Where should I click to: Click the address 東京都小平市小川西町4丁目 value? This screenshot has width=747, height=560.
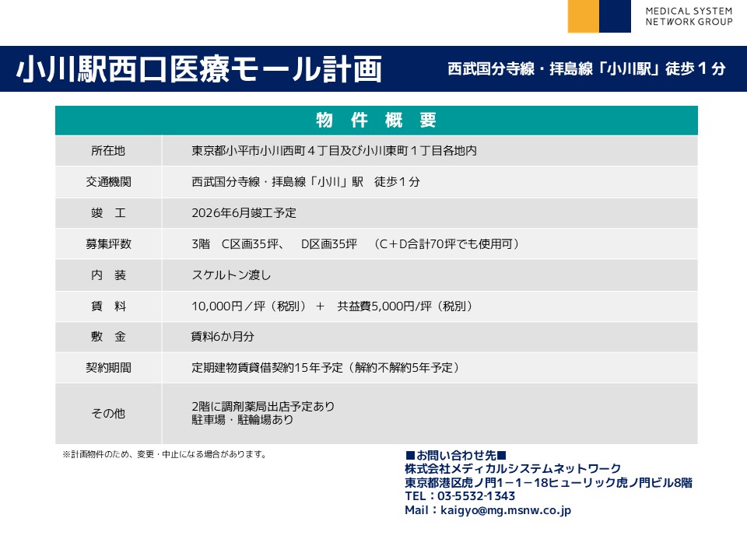334,151
